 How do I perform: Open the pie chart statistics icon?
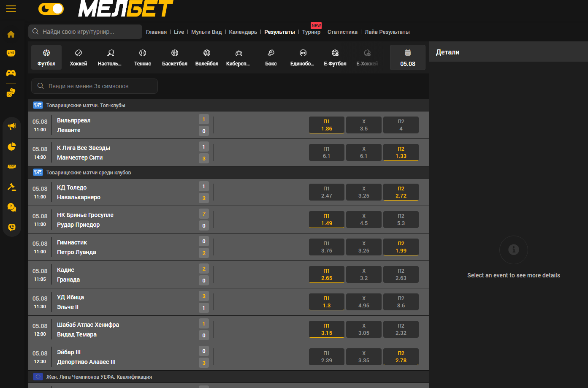click(12, 147)
